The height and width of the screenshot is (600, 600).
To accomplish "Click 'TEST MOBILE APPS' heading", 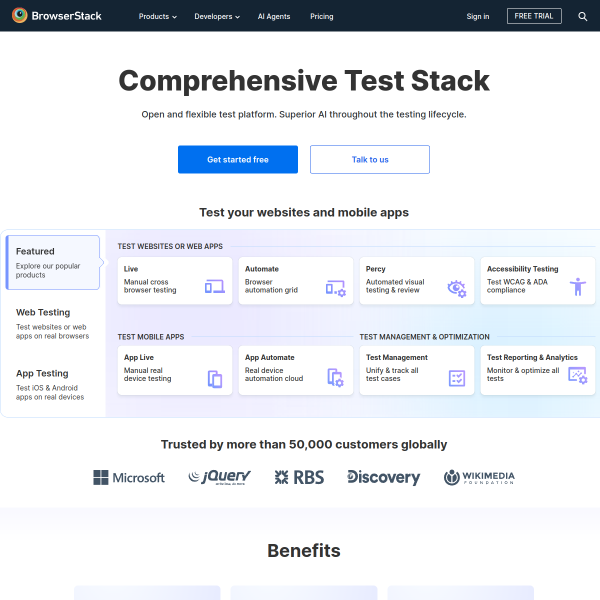I will click(x=151, y=337).
